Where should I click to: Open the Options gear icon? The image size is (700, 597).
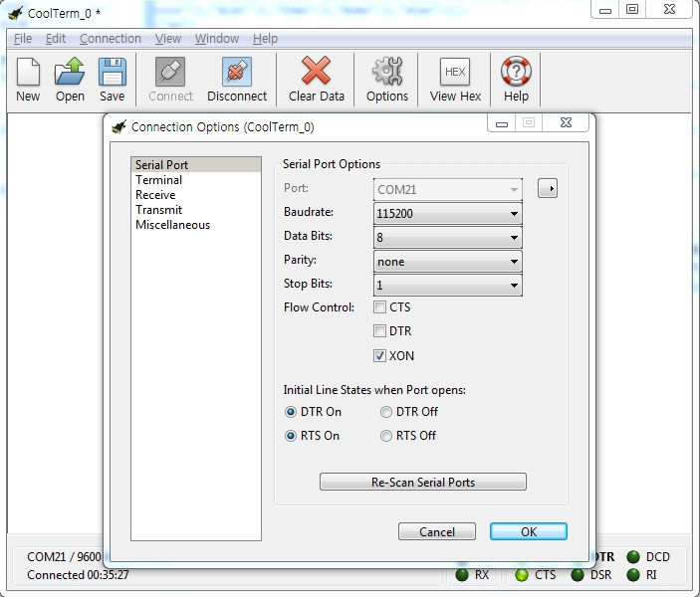tap(387, 73)
